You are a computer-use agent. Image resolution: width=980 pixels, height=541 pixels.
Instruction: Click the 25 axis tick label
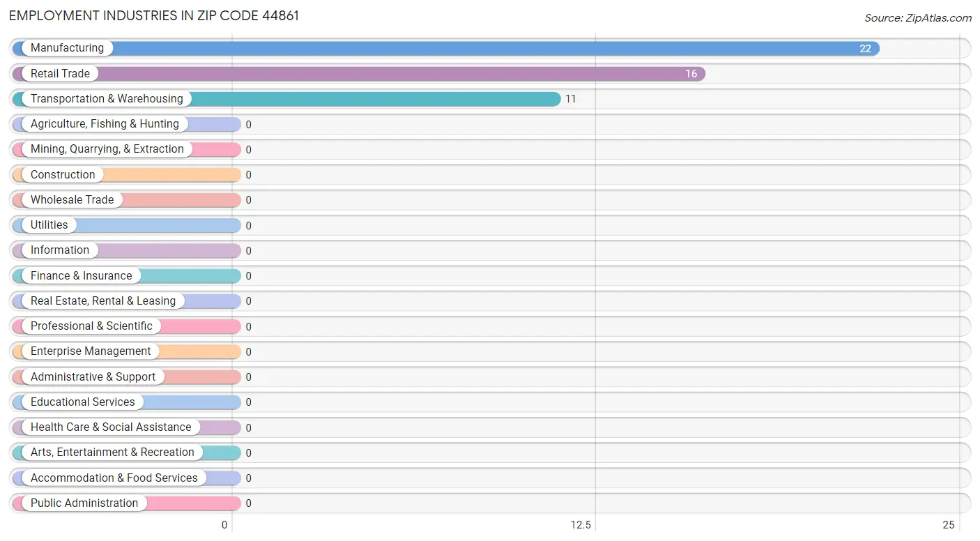[948, 525]
